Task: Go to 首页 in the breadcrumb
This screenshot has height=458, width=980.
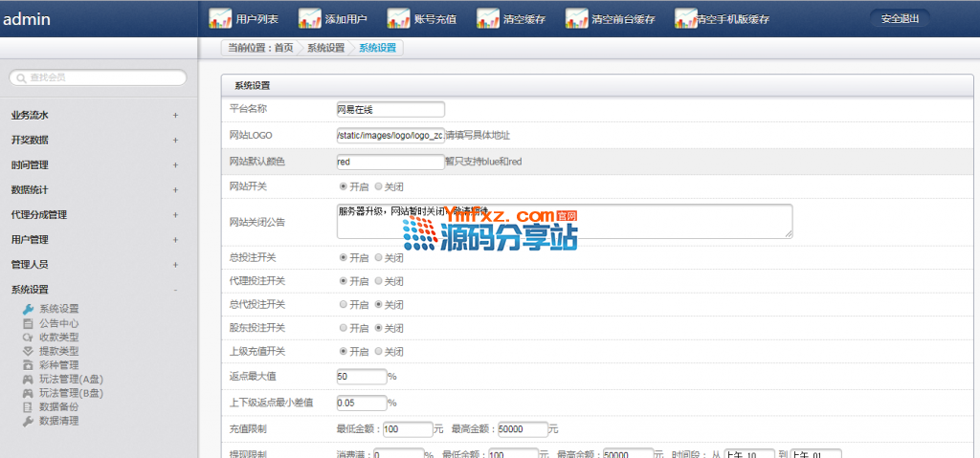Action: coord(283,48)
